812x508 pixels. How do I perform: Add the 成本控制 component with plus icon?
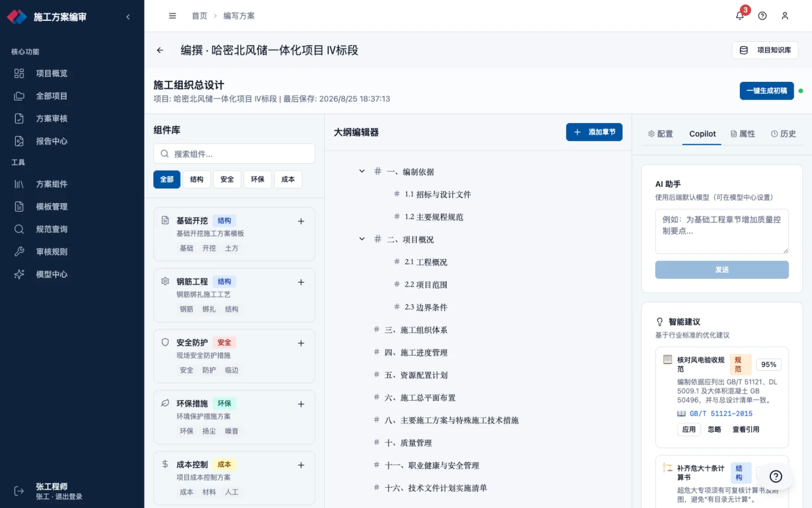[x=301, y=465]
